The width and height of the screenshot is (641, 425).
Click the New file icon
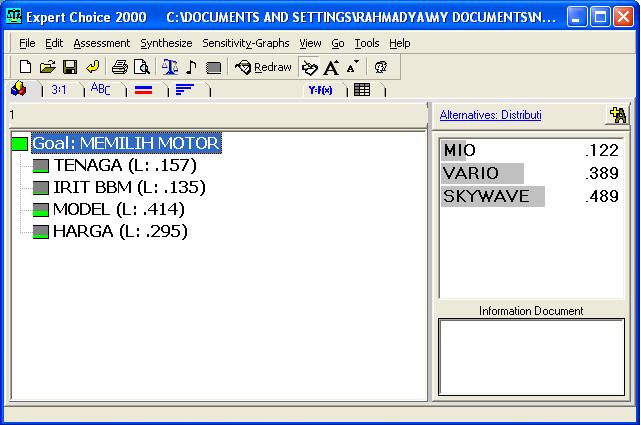[26, 67]
